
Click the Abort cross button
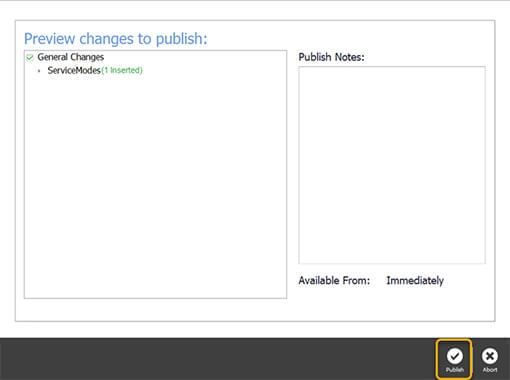point(490,360)
